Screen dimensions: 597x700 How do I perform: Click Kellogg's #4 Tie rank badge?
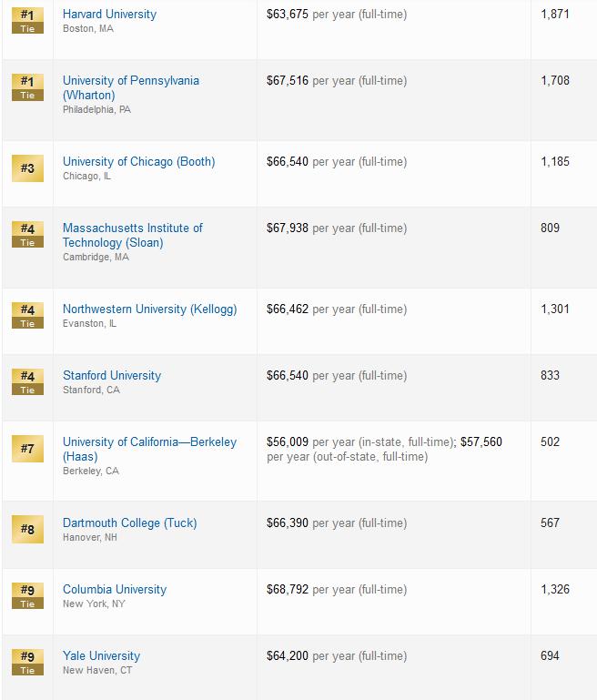point(27,315)
